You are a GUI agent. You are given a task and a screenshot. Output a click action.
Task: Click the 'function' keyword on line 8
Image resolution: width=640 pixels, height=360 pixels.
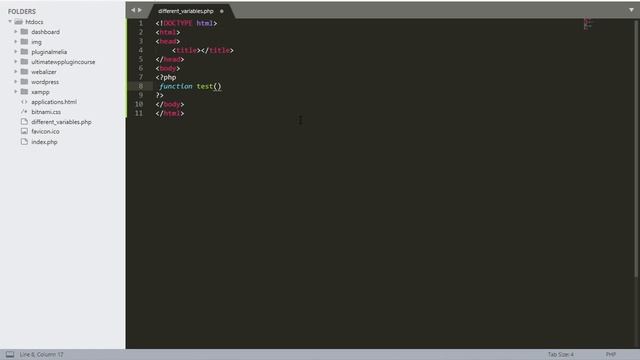point(176,86)
